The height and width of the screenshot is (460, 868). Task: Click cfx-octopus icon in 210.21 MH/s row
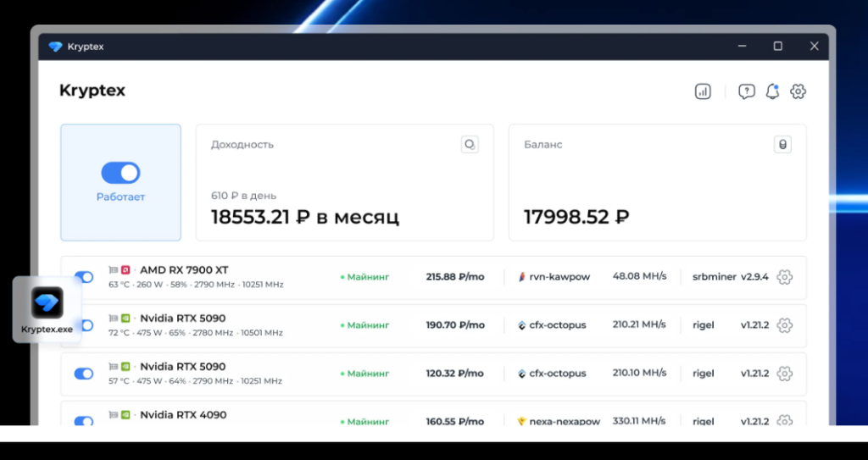[x=521, y=325]
